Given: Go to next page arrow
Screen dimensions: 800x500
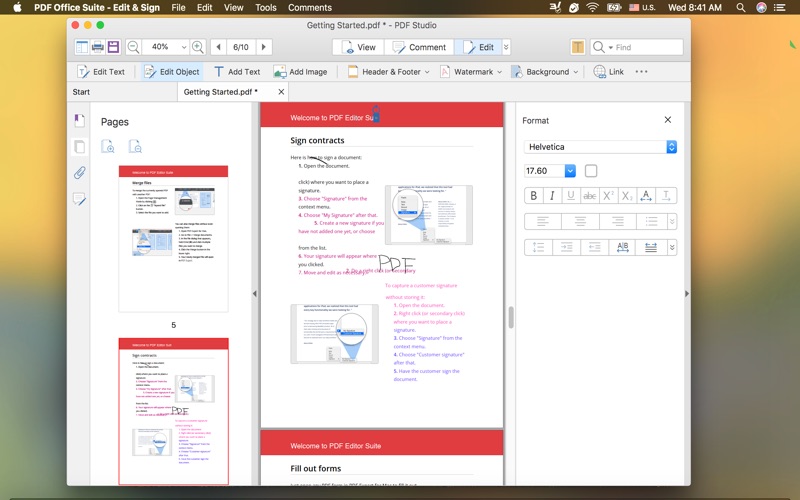Looking at the screenshot, I should point(264,47).
